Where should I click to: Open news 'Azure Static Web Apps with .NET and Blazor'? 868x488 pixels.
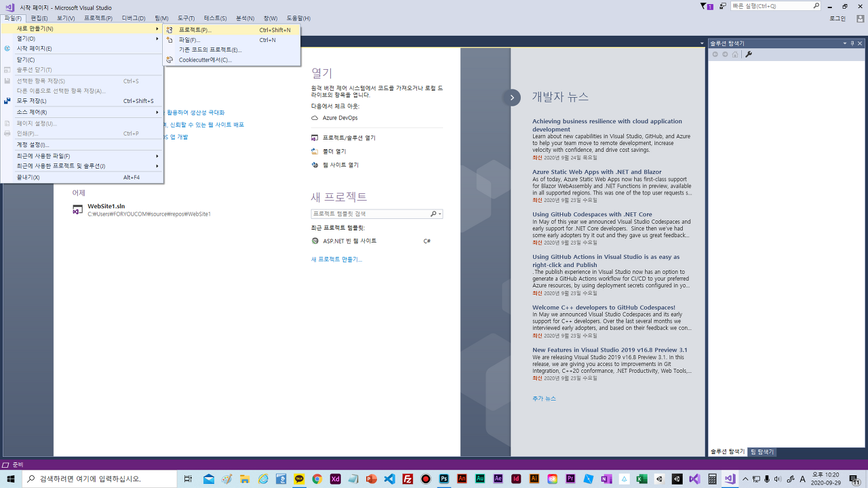tap(597, 172)
